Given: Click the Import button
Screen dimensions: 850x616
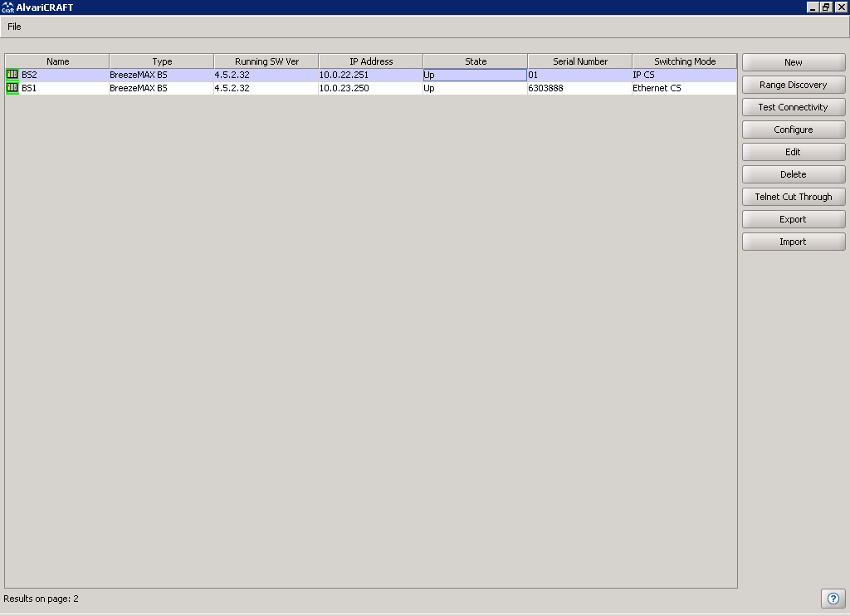Looking at the screenshot, I should 794,242.
